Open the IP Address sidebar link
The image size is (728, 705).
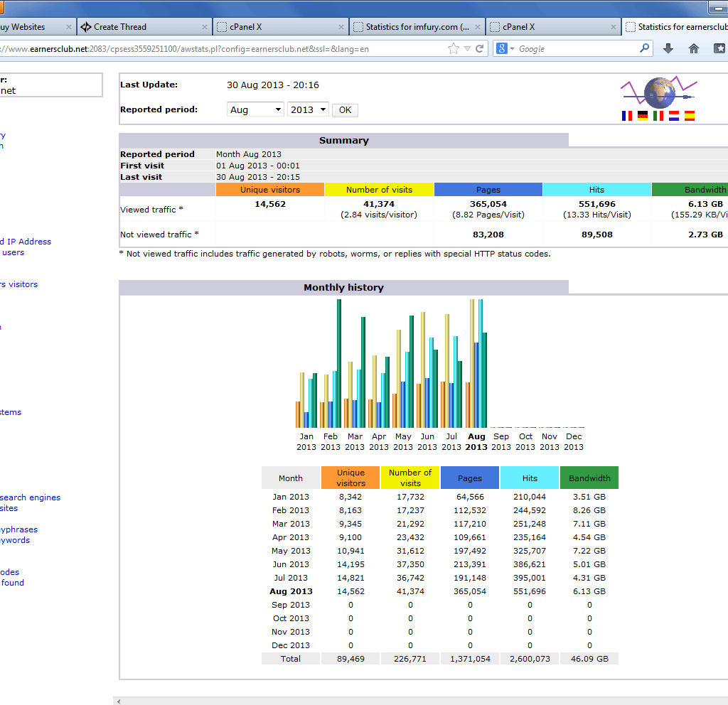[x=26, y=242]
